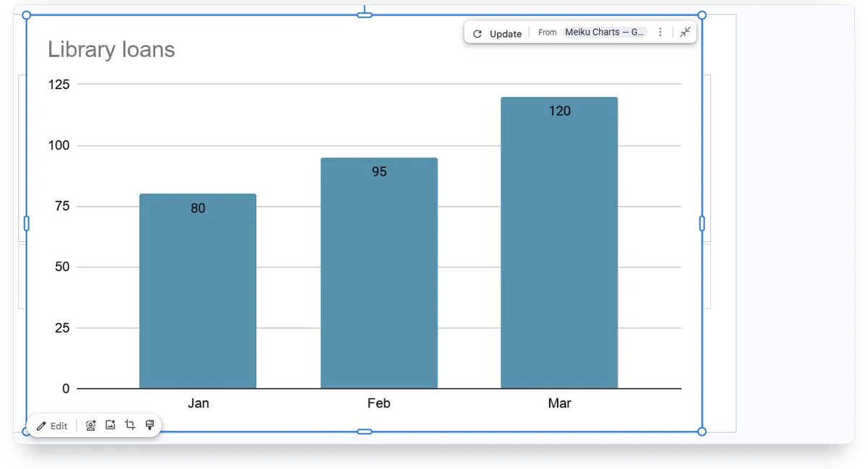This screenshot has width=868, height=469.
Task: Click the Edit pencil button
Action: [x=52, y=426]
